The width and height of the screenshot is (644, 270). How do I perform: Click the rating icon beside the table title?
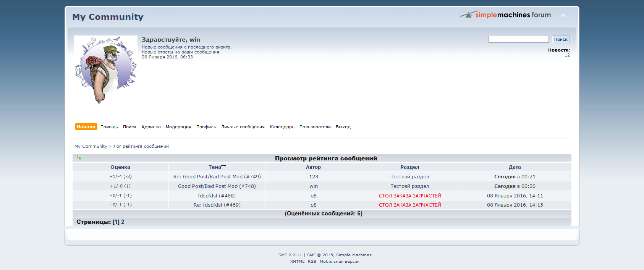[x=79, y=157]
